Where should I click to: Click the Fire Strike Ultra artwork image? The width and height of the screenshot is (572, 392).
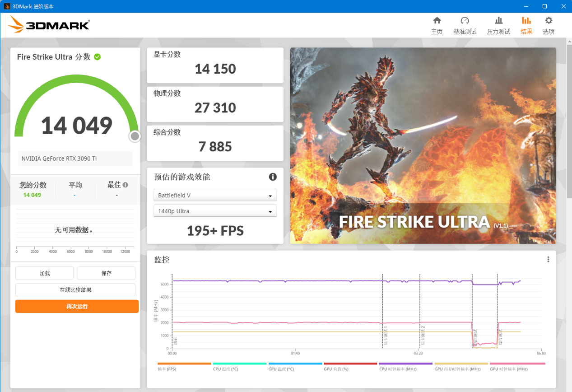423,145
